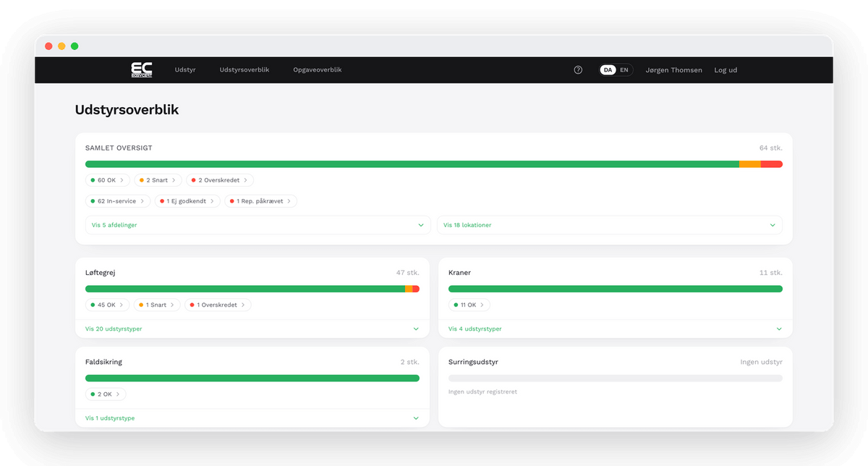Click the empty Surringsudstyr progress bar

tap(616, 378)
